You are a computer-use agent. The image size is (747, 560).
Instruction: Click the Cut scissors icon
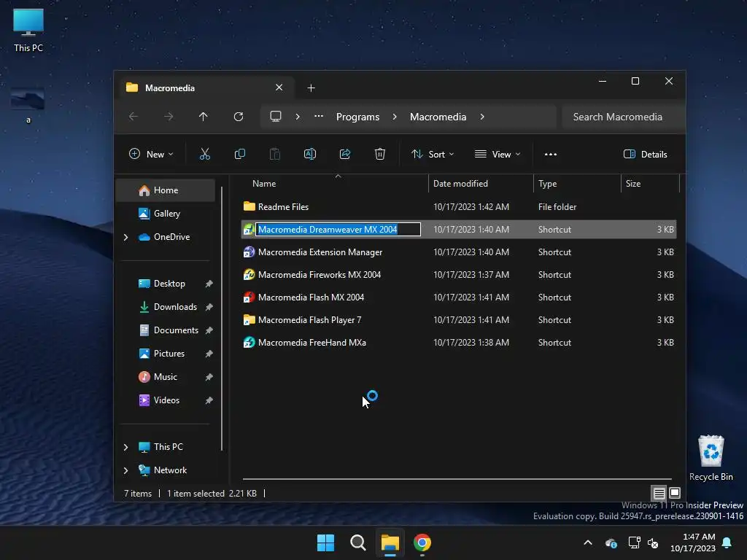click(204, 154)
